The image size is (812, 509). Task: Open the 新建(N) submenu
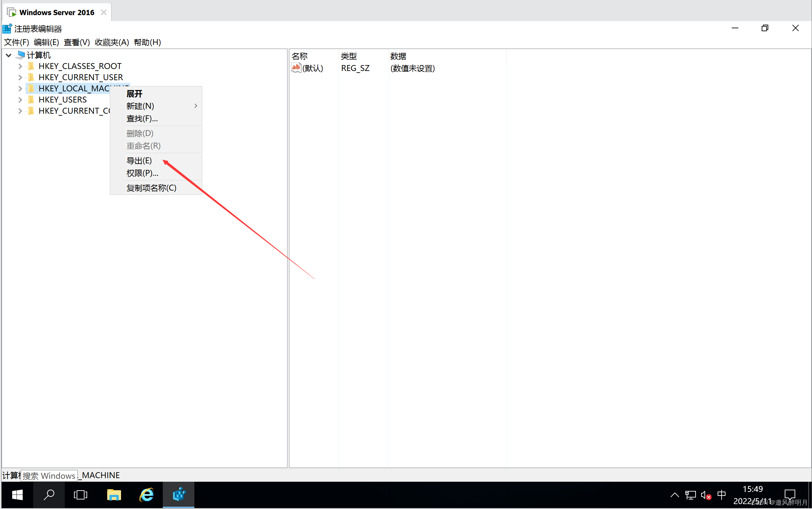(156, 106)
